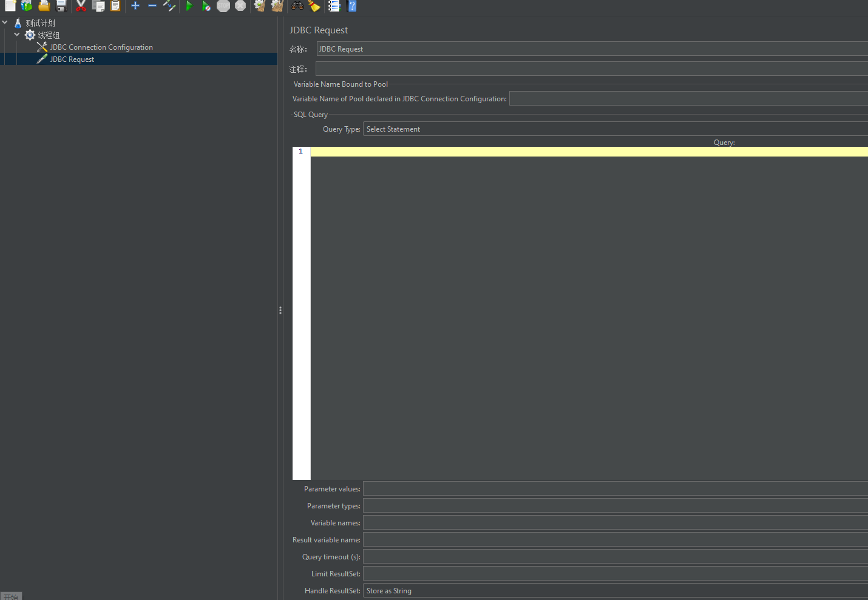The image size is (868, 600).
Task: Click the test plan flask icon
Action: point(18,23)
